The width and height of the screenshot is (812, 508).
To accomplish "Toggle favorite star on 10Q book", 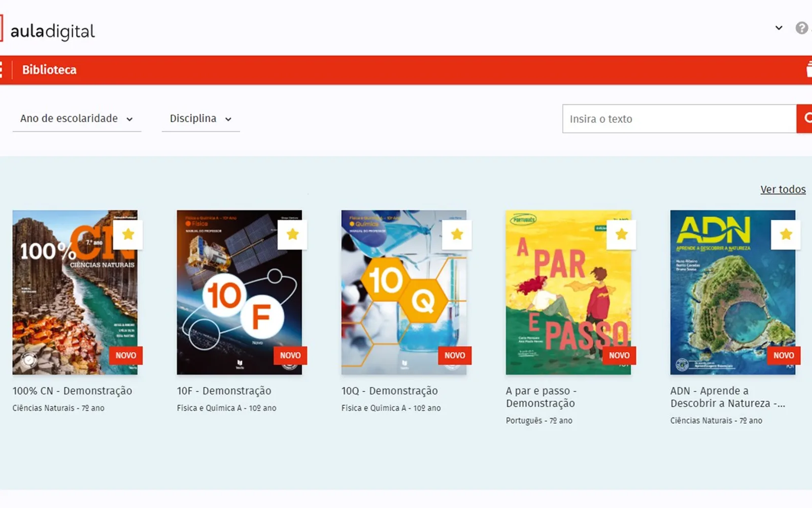I will tap(457, 234).
